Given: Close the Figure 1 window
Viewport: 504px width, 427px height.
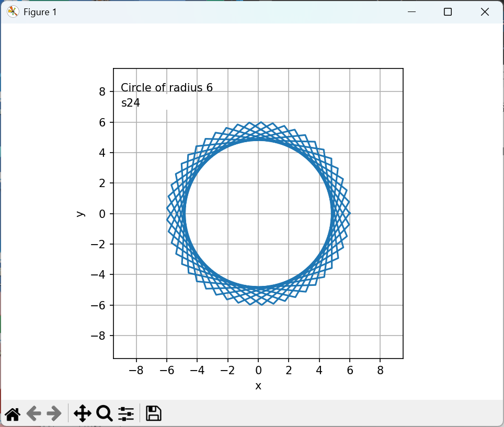Looking at the screenshot, I should [485, 12].
